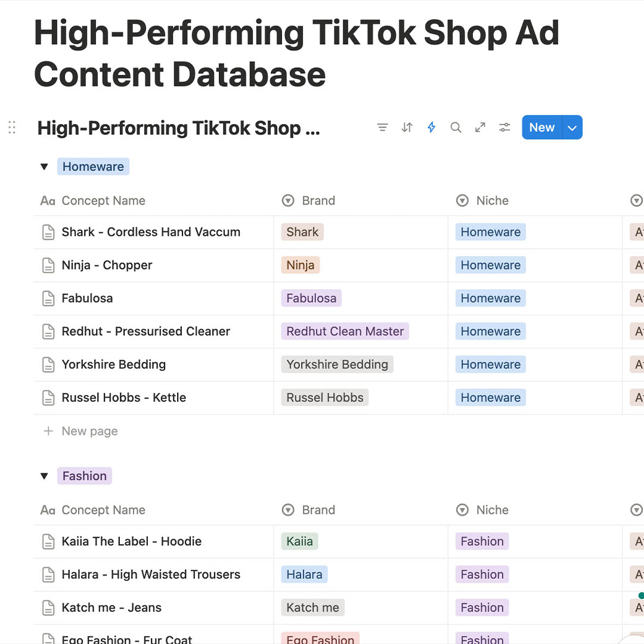Click page icon of Kaiia The Label row
644x644 pixels.
(48, 541)
